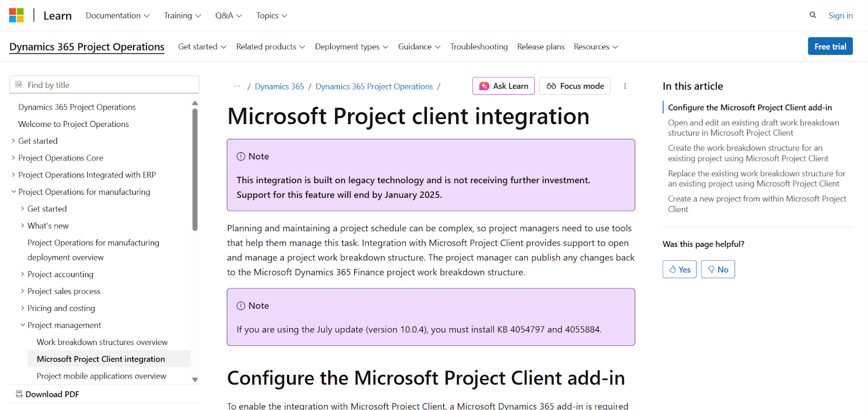Expand Project Operations Integrated with ERP node
The height and width of the screenshot is (410, 868).
(13, 175)
